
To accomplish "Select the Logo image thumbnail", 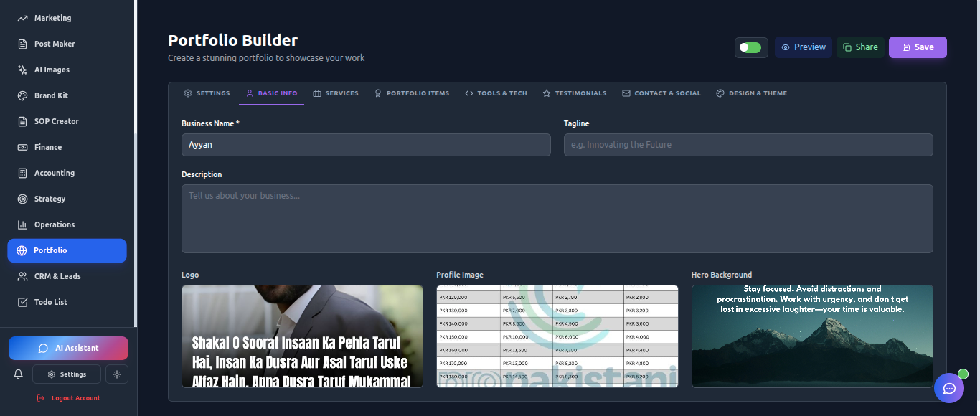I will [301, 336].
